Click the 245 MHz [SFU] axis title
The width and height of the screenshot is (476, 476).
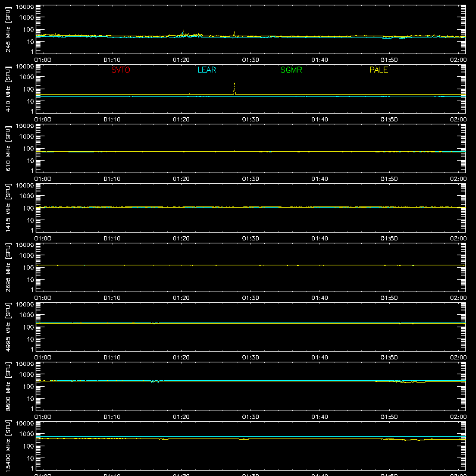pyautogui.click(x=8, y=29)
